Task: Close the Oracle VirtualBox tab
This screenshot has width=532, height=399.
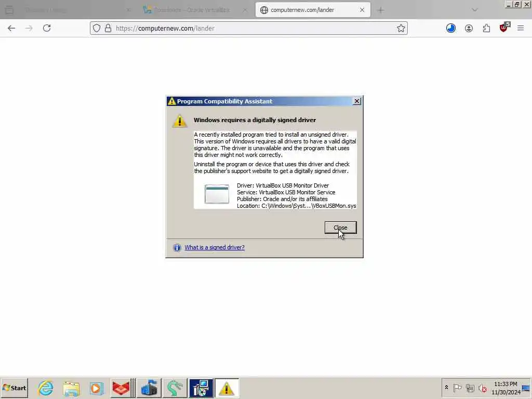Action: tap(245, 10)
